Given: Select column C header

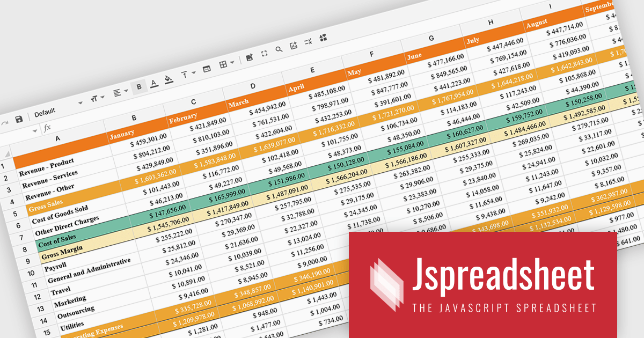Looking at the screenshot, I should coord(193,102).
